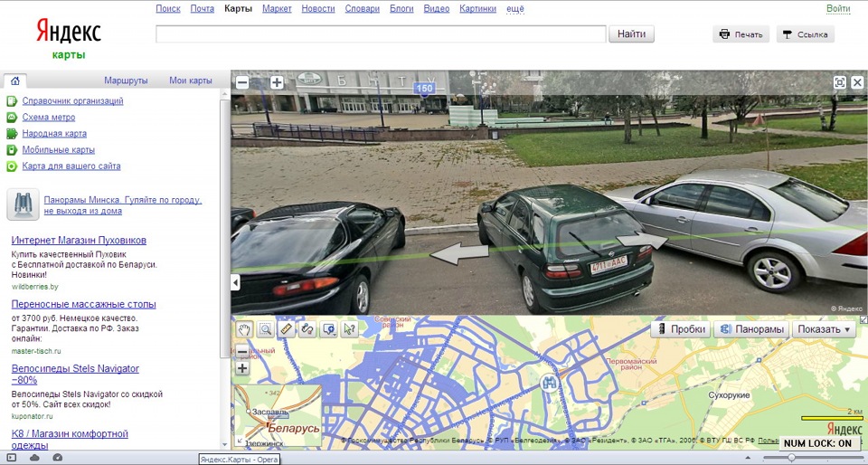Click the Мобильные карты icon
Screen dimensions: 868x465
[12, 150]
